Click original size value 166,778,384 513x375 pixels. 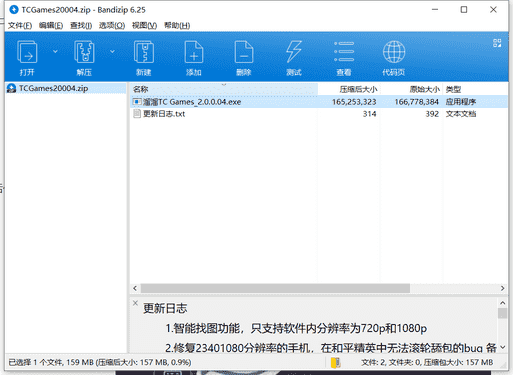(416, 102)
